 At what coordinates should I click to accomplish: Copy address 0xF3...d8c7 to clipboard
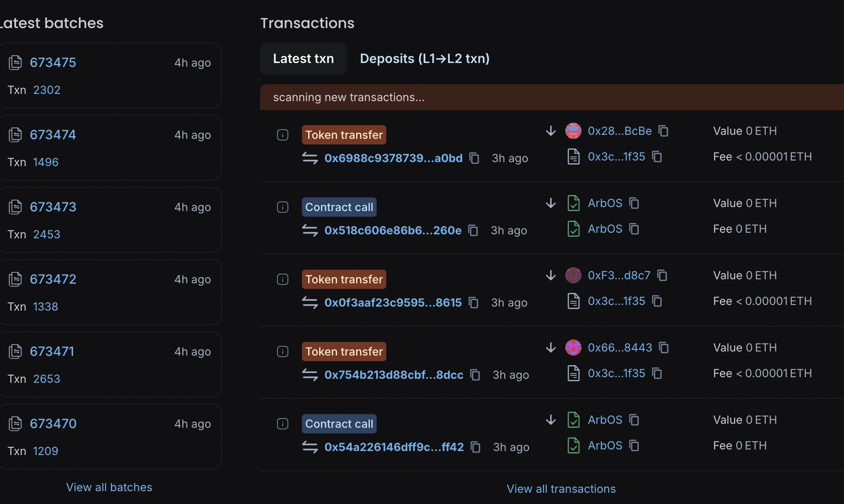pyautogui.click(x=663, y=276)
